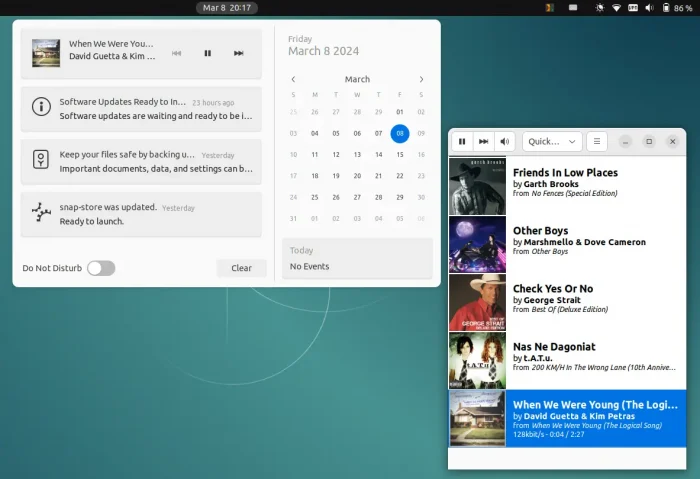Enable the Do Not Disturb switch
The width and height of the screenshot is (700, 479).
pyautogui.click(x=101, y=268)
